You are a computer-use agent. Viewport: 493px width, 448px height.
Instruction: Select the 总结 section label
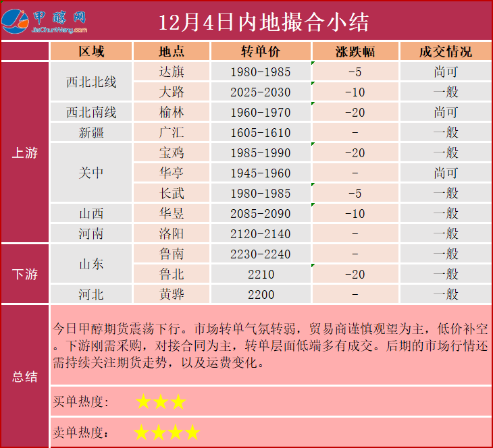pyautogui.click(x=25, y=376)
